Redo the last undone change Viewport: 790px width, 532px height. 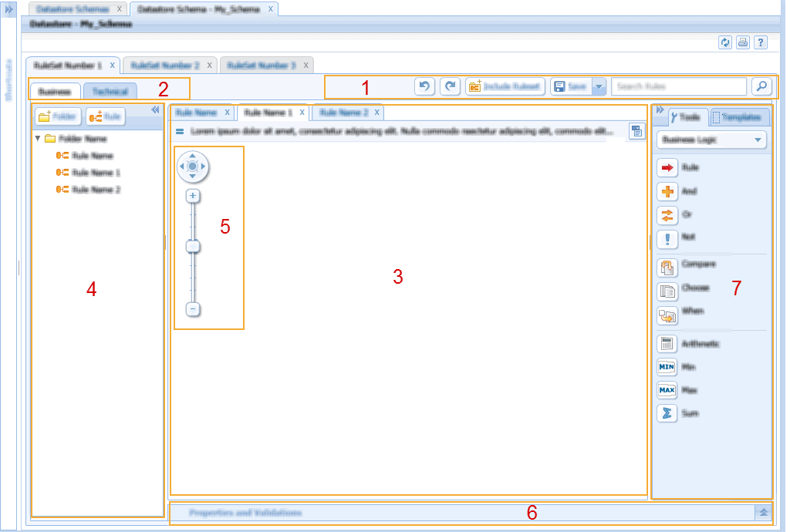click(x=450, y=86)
